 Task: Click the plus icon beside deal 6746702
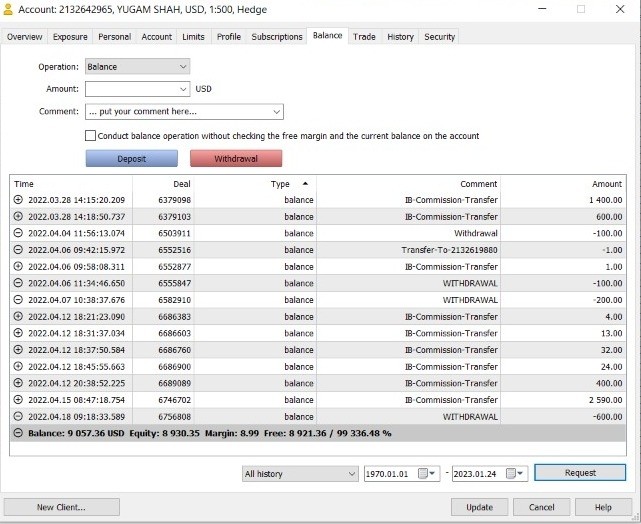(18, 399)
